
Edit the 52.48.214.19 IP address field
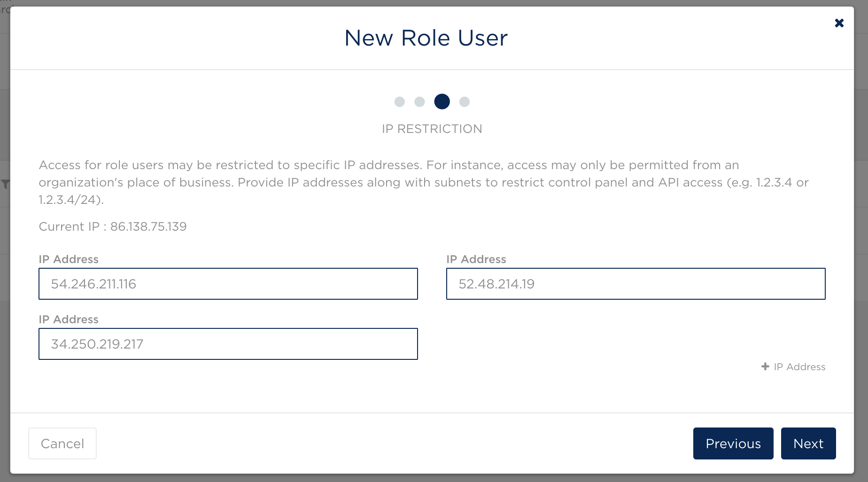(635, 284)
